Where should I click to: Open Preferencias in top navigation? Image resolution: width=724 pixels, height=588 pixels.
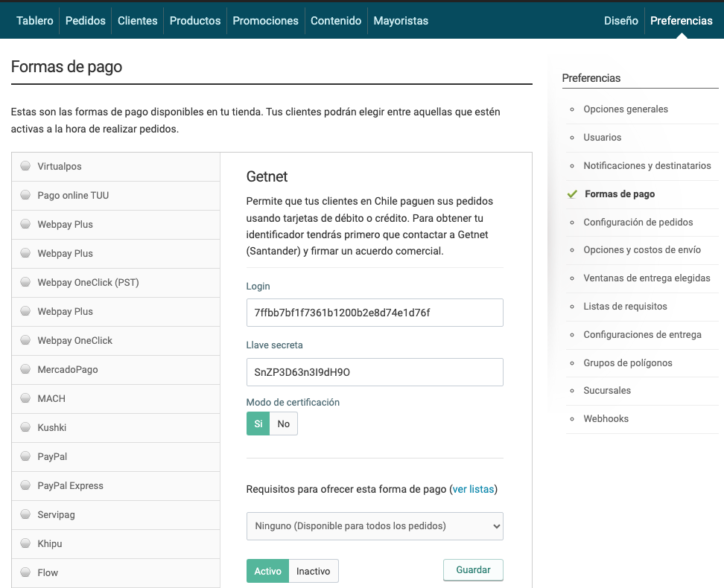(681, 21)
